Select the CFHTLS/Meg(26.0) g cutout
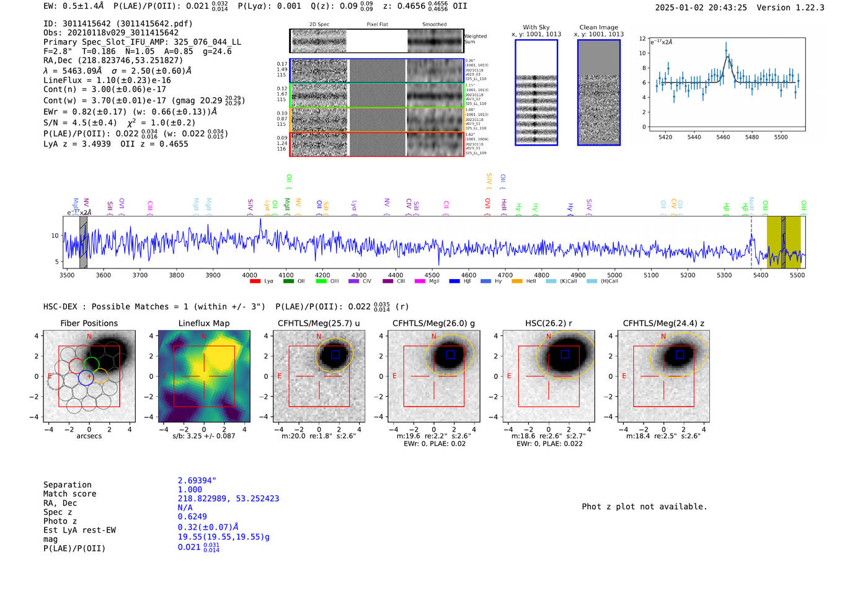The image size is (868, 591). coord(433,376)
